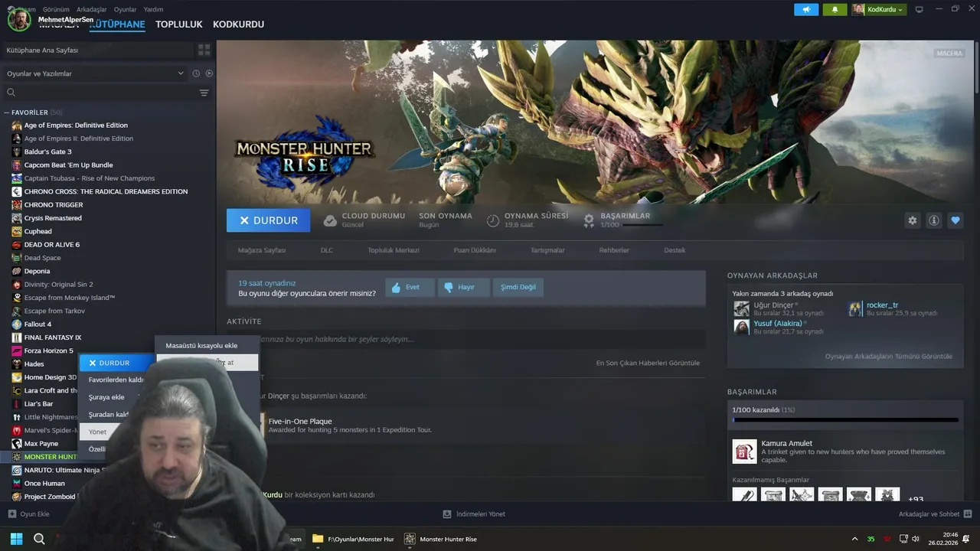Click En Son Çıkan Haberleri Görüntüle
The height and width of the screenshot is (551, 980).
648,363
